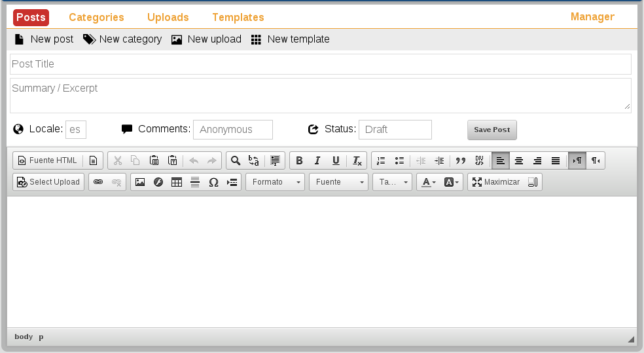Click the Select All icon
The image size is (644, 353).
[275, 160]
